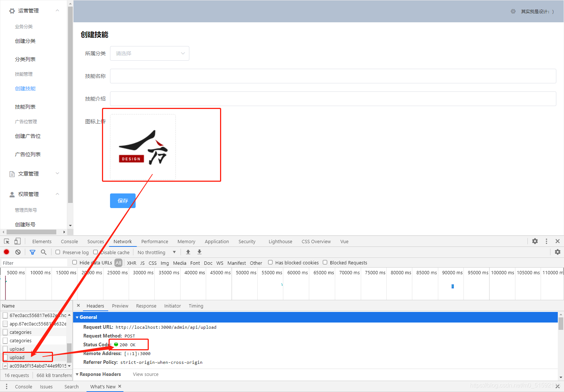Close the request details pane

coord(78,306)
